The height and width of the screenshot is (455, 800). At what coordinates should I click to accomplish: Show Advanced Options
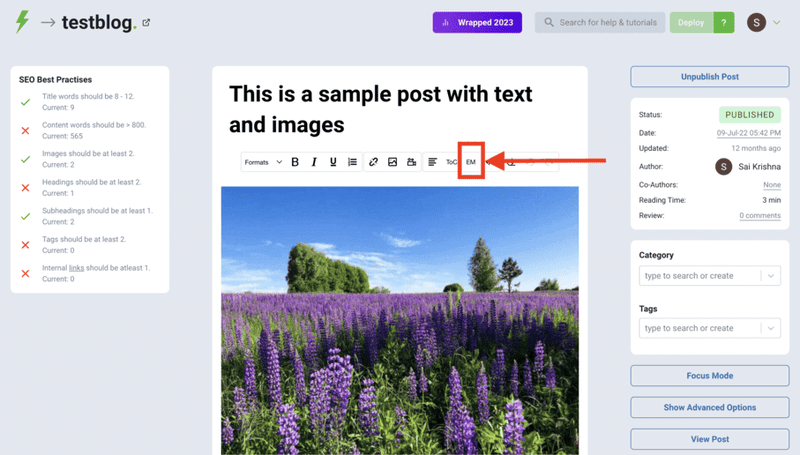pyautogui.click(x=709, y=407)
